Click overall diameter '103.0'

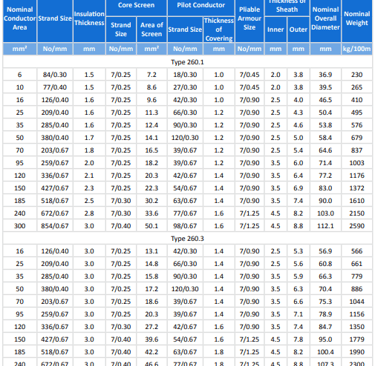pyautogui.click(x=325, y=213)
